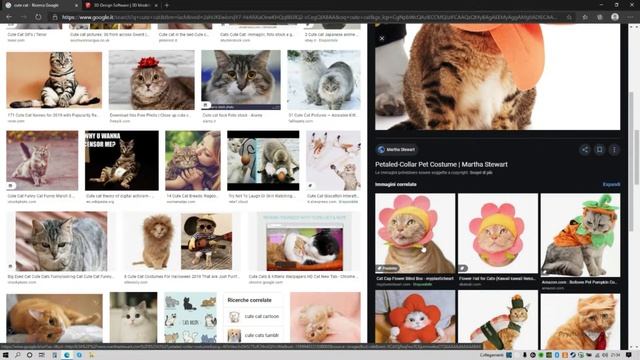Close the 'cute cat' Google tab
Viewport: 640px width, 360px height.
pos(76,5)
